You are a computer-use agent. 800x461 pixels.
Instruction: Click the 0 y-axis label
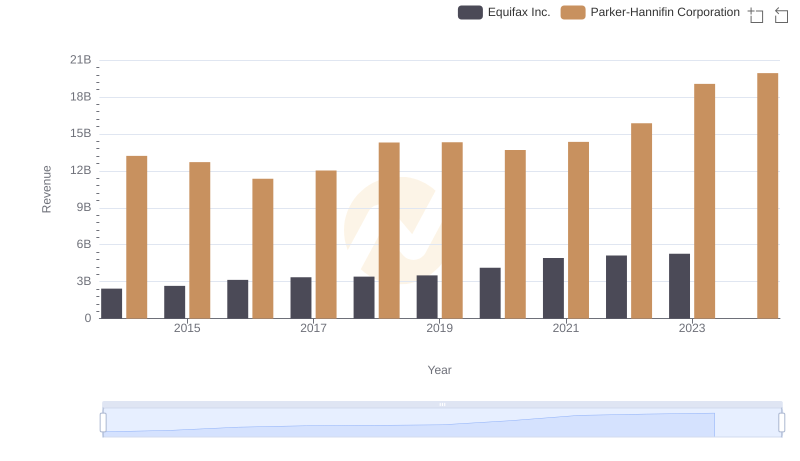[88, 318]
